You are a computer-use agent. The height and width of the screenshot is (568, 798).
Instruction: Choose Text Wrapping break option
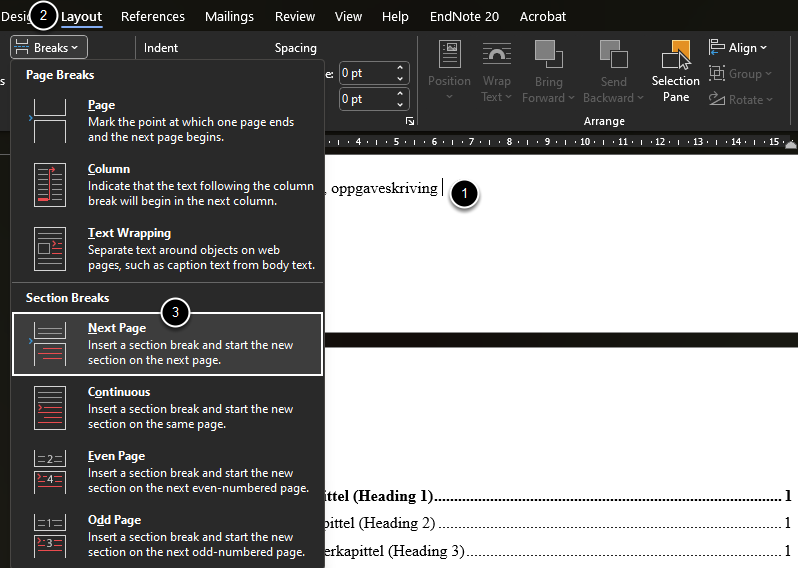(x=167, y=248)
